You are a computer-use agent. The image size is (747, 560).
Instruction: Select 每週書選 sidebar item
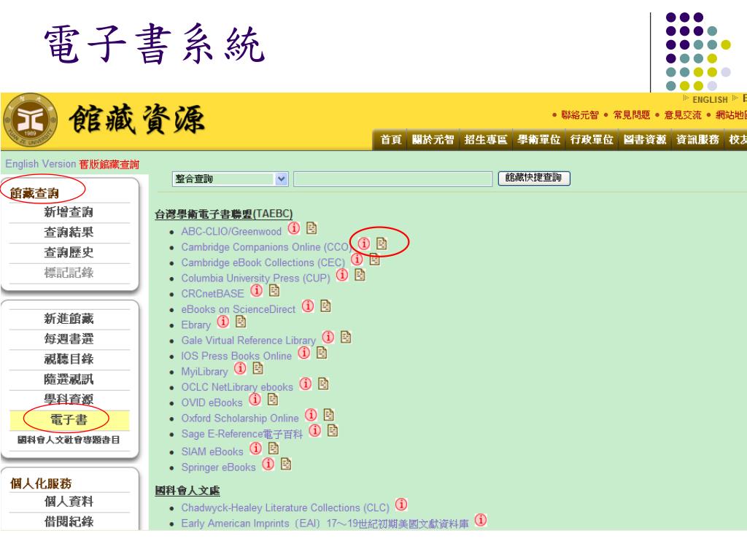[x=69, y=339]
